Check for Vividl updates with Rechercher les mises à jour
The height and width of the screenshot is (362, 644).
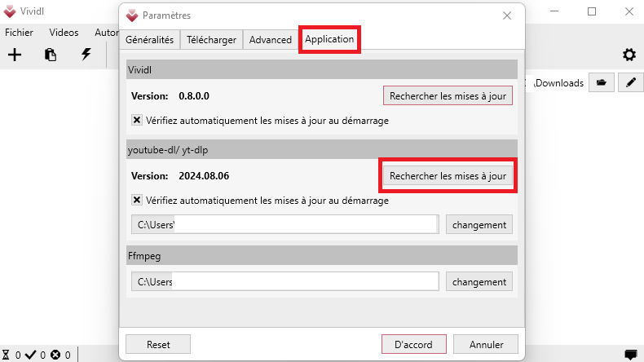[x=448, y=95]
